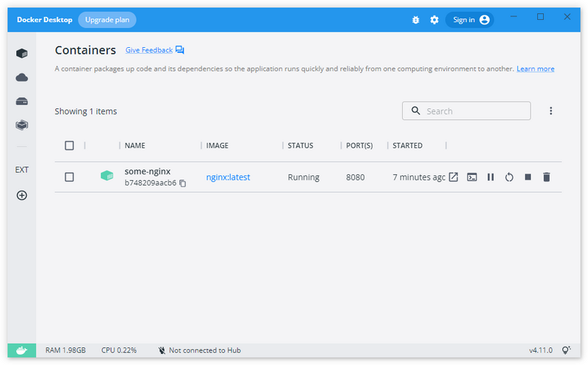Sort by the IMAGE column header
This screenshot has height=365, width=588.
click(217, 146)
